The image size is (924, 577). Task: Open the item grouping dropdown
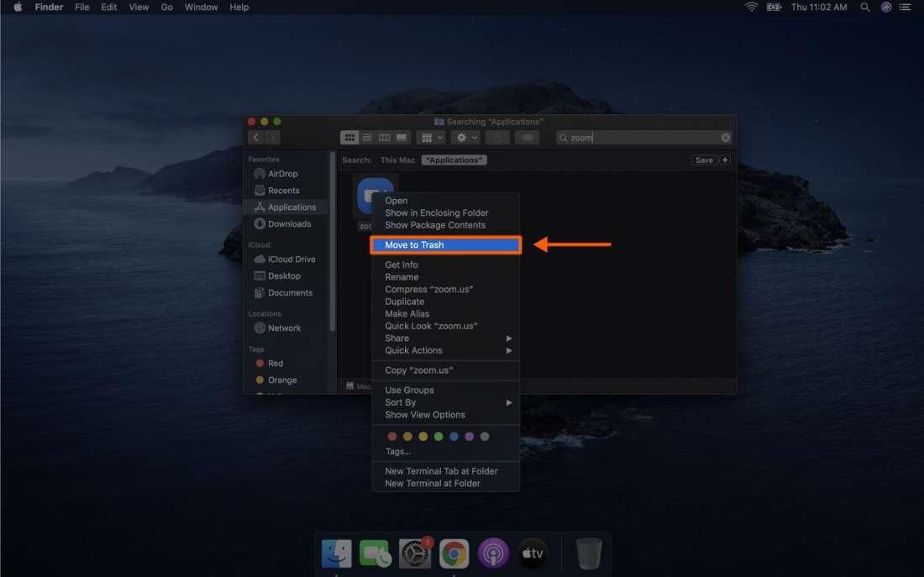pyautogui.click(x=430, y=137)
